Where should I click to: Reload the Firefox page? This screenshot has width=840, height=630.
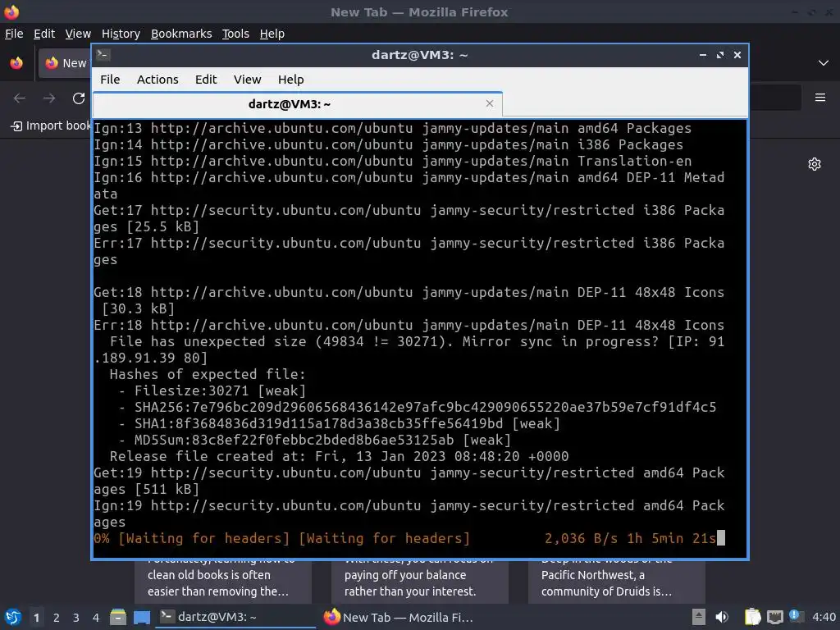pos(79,98)
